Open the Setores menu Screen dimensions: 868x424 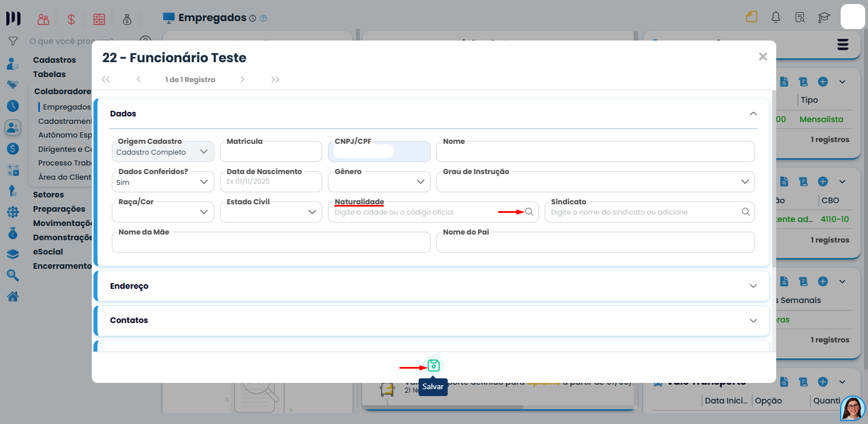48,195
